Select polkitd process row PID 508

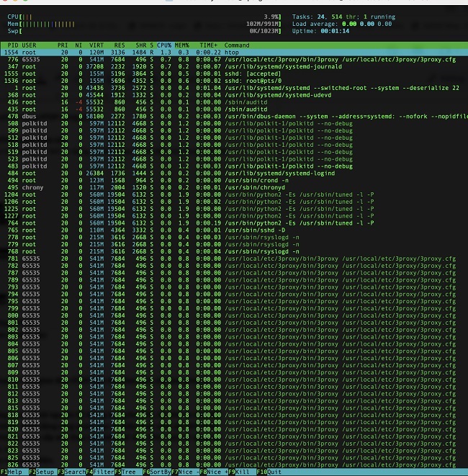234,124
